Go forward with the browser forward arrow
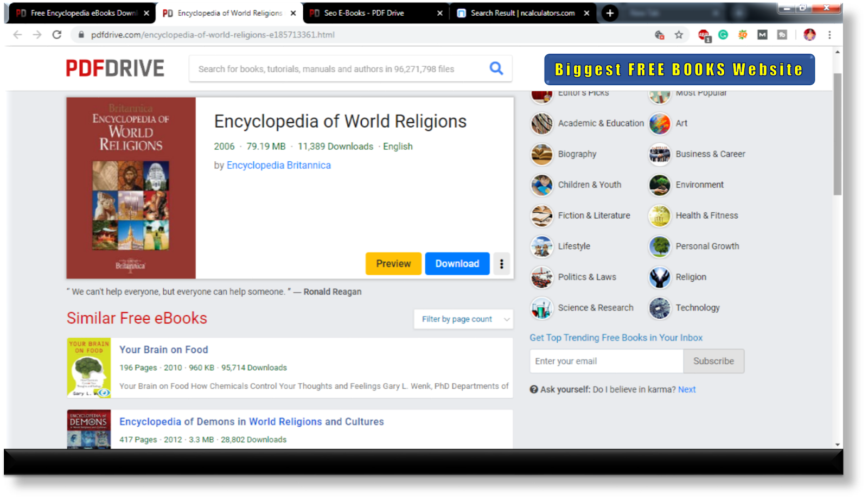This screenshot has width=868, height=500. (x=37, y=35)
